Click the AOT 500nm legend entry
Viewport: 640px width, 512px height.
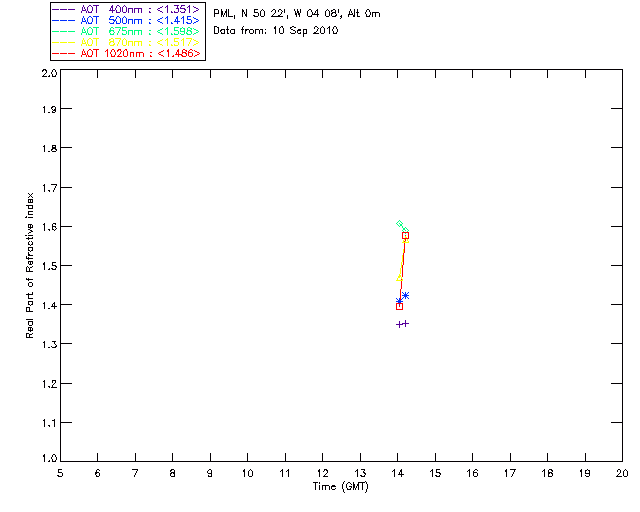[126, 20]
